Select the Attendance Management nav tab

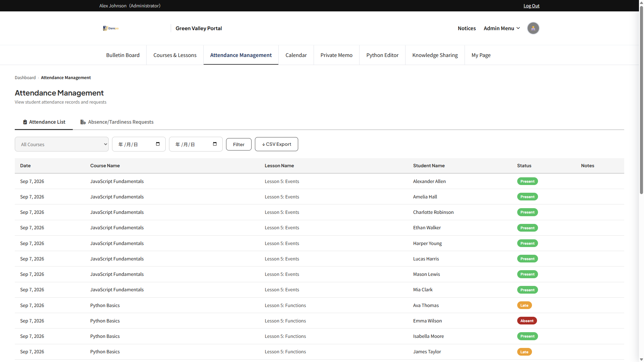click(241, 55)
